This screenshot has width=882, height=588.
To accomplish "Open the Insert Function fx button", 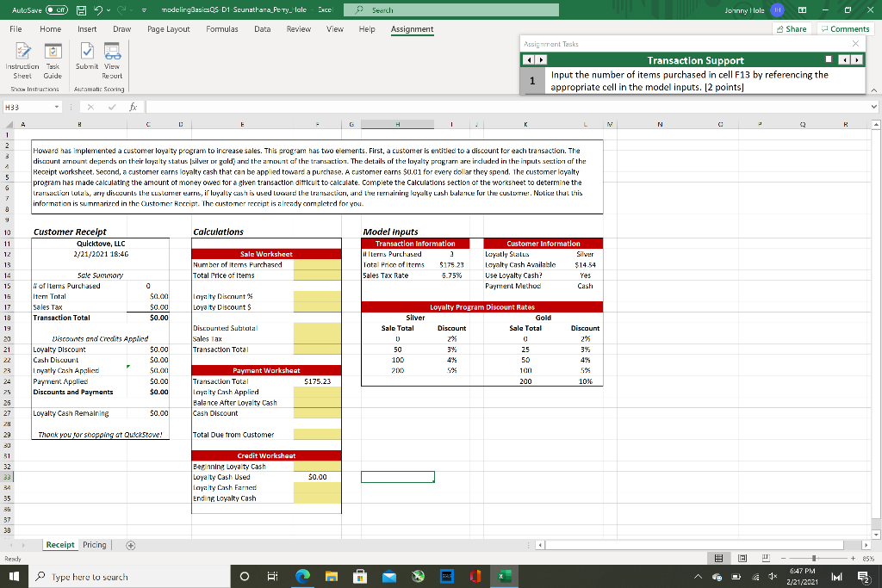I will pos(133,107).
